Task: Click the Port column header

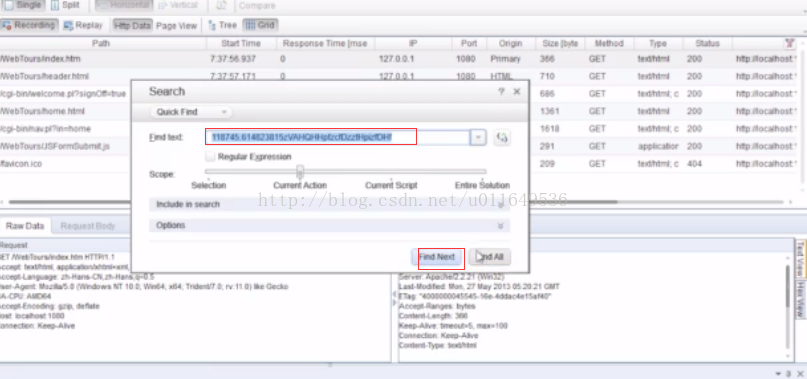Action: click(x=469, y=43)
